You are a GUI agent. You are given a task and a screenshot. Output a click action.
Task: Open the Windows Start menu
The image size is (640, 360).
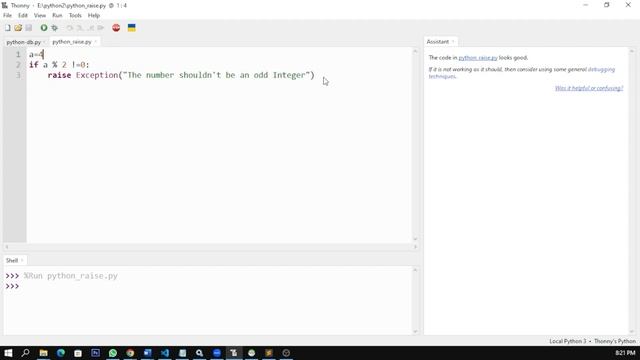(8, 353)
